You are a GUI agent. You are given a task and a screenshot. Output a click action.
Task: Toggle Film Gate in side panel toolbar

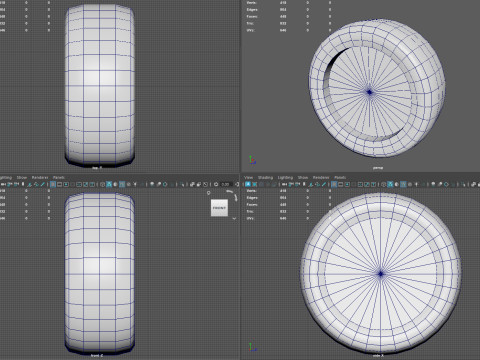pos(340,184)
